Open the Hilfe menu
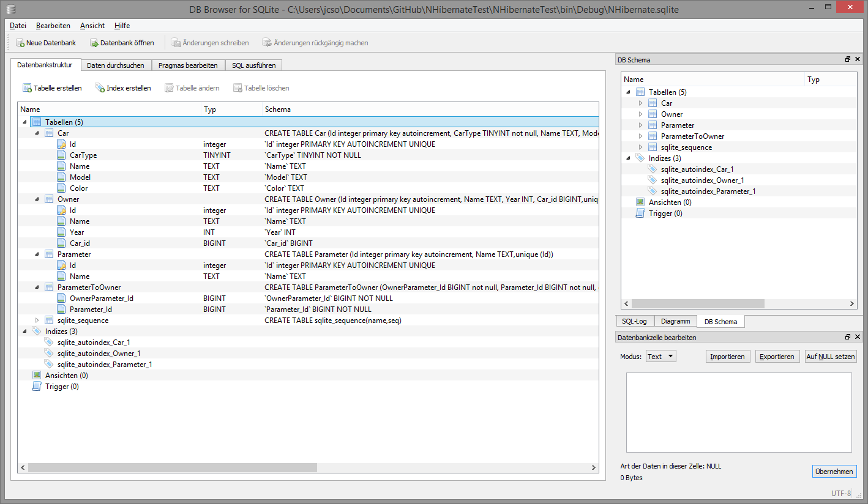Screen dimensions: 868x504 click(122, 26)
